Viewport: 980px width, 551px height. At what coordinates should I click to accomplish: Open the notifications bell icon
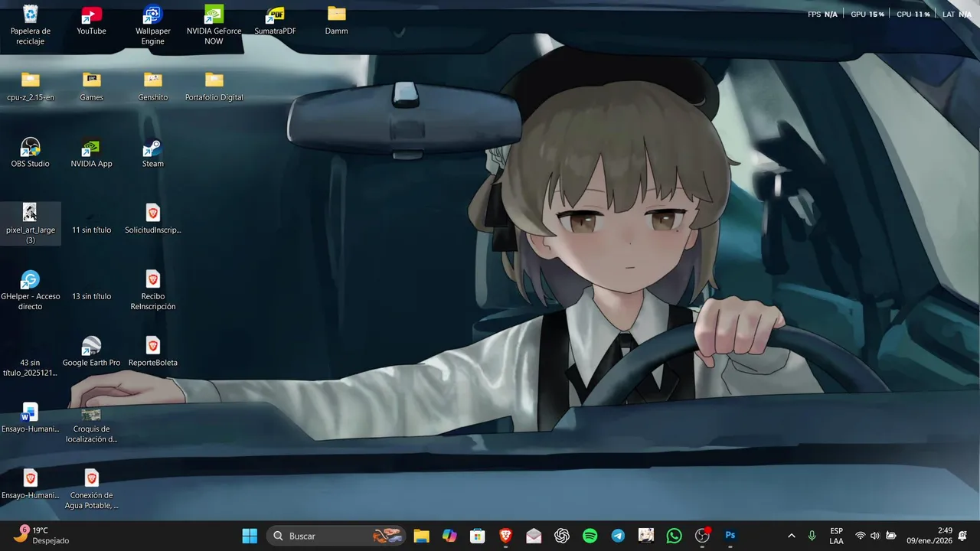coord(962,536)
